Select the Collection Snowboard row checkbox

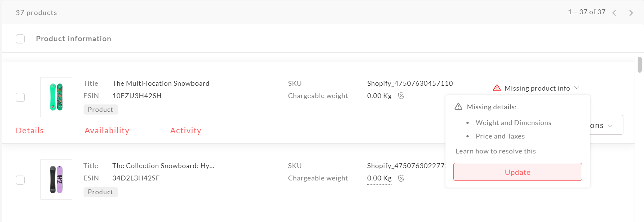(20, 180)
